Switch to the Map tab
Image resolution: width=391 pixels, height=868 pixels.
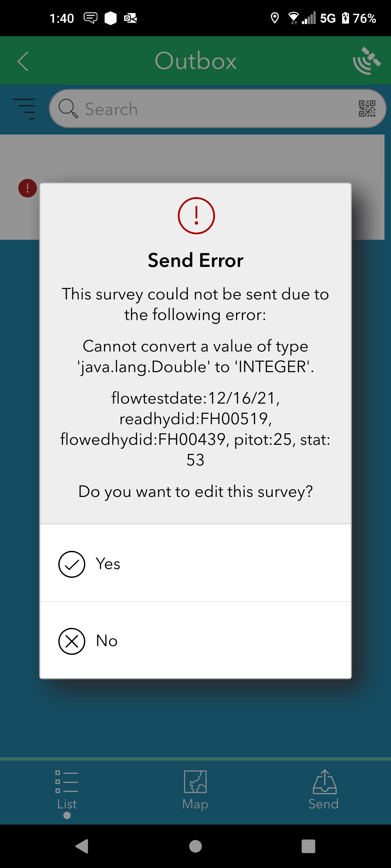tap(195, 791)
